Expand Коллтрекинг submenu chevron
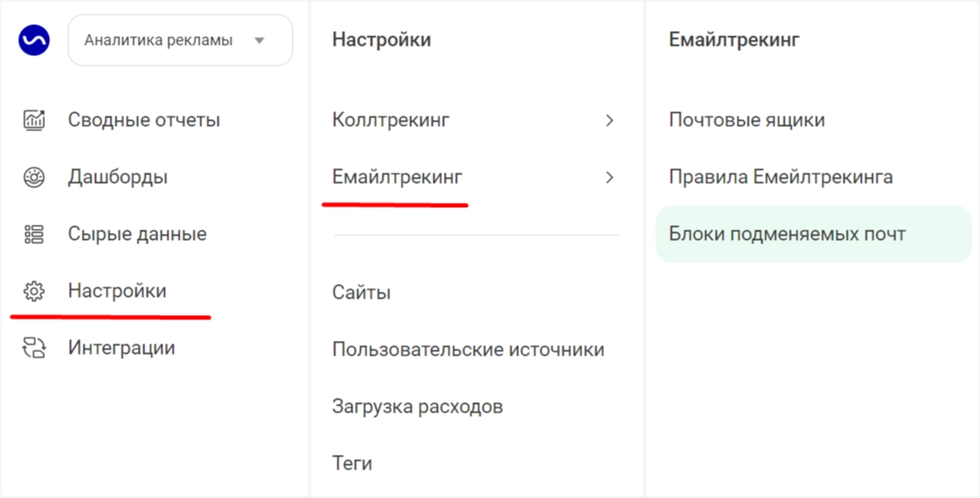The width and height of the screenshot is (980, 498). (x=610, y=120)
